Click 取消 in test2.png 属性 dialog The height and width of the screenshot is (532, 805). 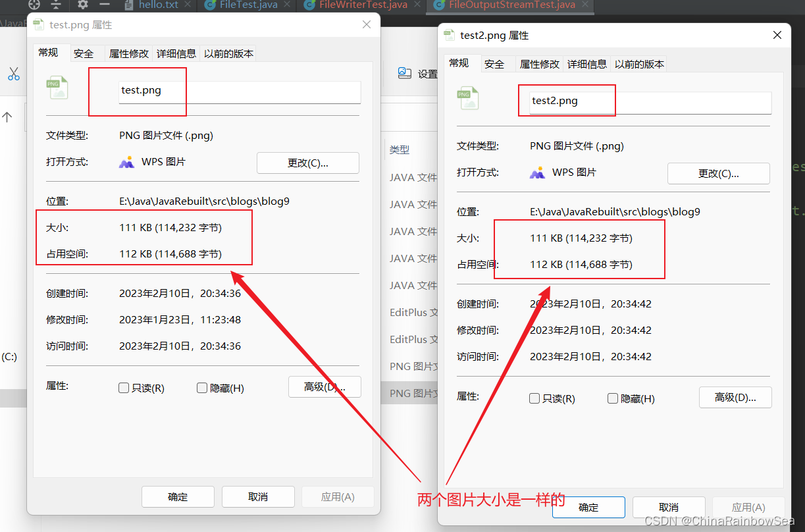point(669,508)
